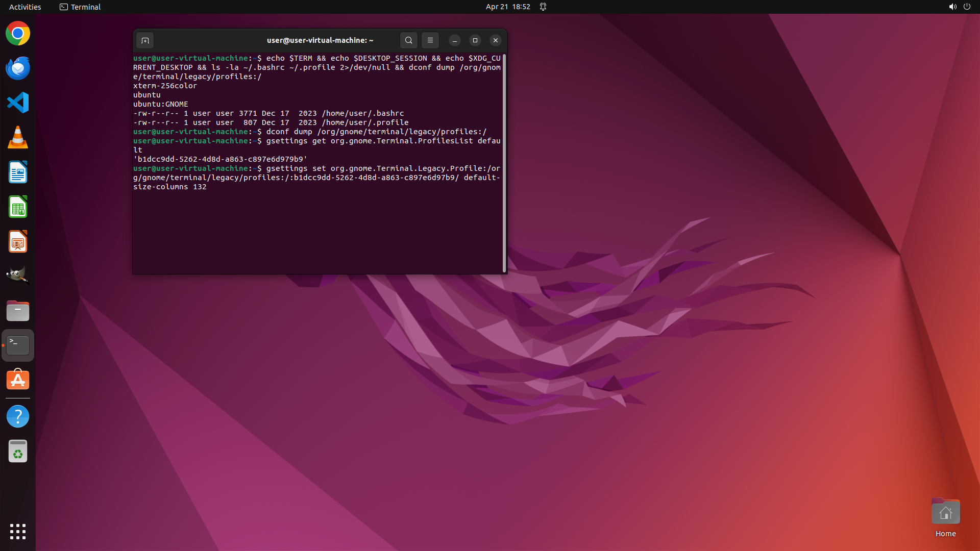Open Ubuntu Software center

coord(18,380)
